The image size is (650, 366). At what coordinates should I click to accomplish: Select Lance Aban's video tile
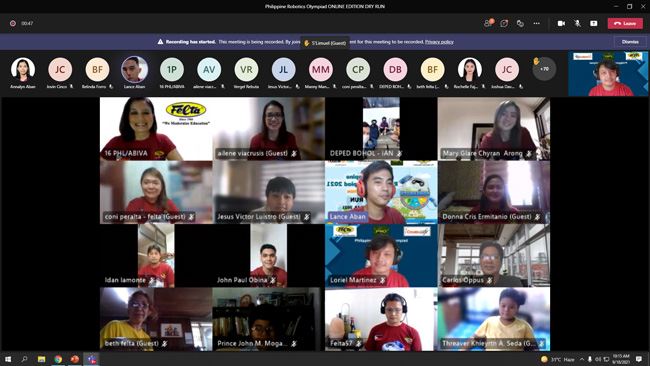(381, 192)
